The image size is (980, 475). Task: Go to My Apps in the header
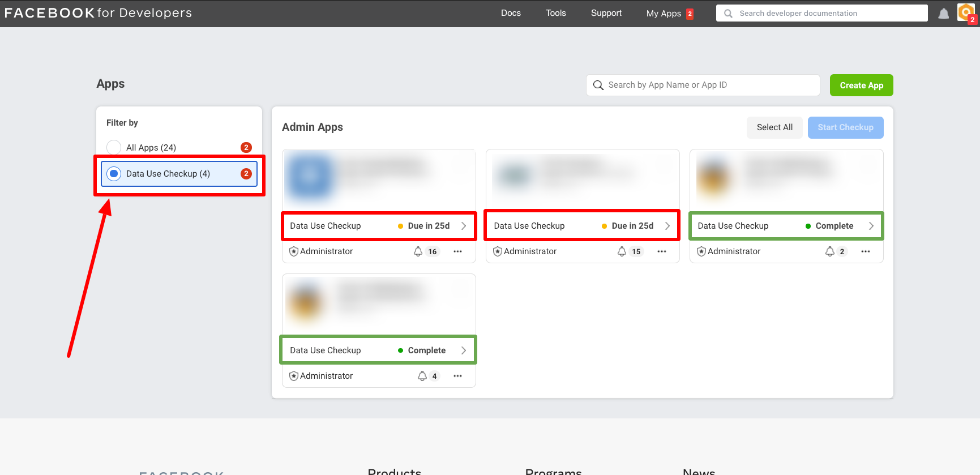click(664, 14)
